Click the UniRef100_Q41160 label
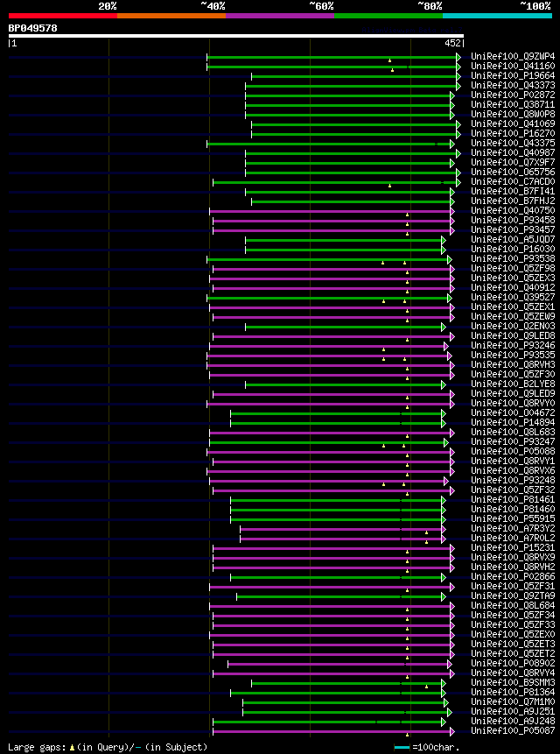The width and height of the screenshot is (560, 754). (513, 66)
